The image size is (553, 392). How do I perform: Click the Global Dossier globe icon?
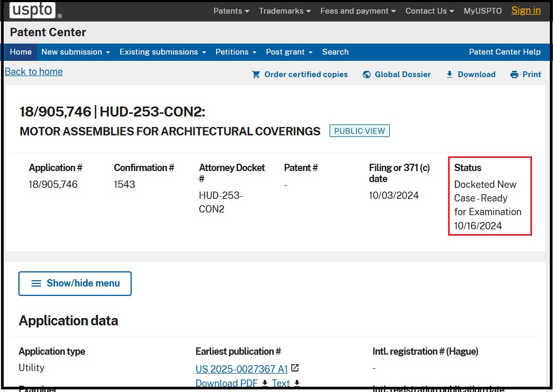367,75
